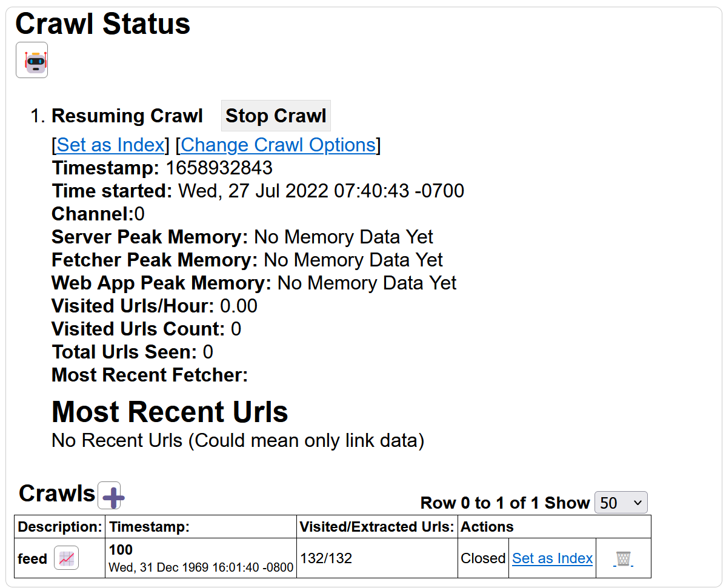The width and height of the screenshot is (726, 588).
Task: Click the Description column header
Action: point(59,527)
